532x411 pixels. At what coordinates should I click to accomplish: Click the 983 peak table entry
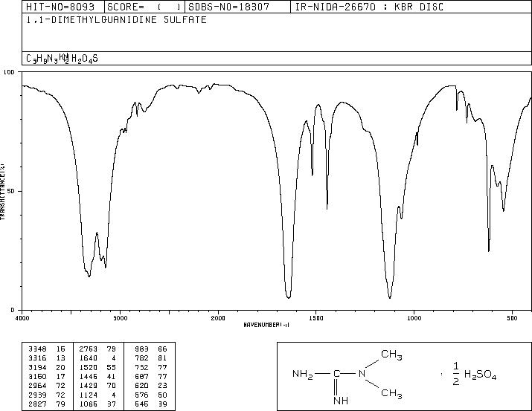[x=150, y=349]
